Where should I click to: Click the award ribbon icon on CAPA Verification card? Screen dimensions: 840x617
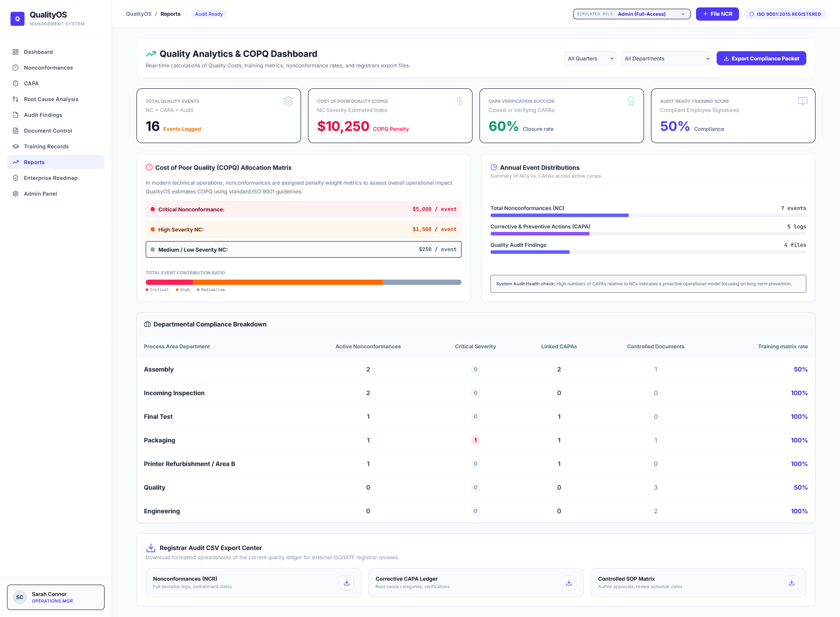coord(631,101)
